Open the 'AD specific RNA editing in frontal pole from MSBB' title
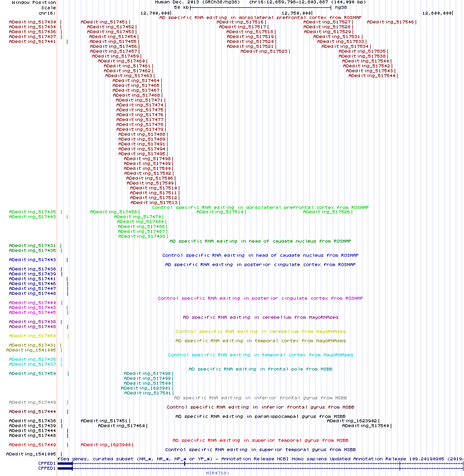This screenshot has height=476, width=464. tap(260, 370)
